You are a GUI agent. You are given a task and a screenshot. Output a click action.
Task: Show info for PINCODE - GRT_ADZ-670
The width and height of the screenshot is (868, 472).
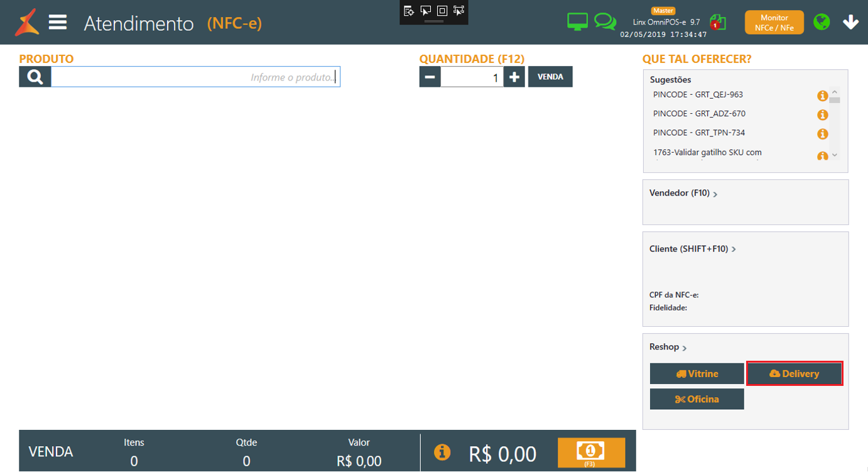[822, 115]
